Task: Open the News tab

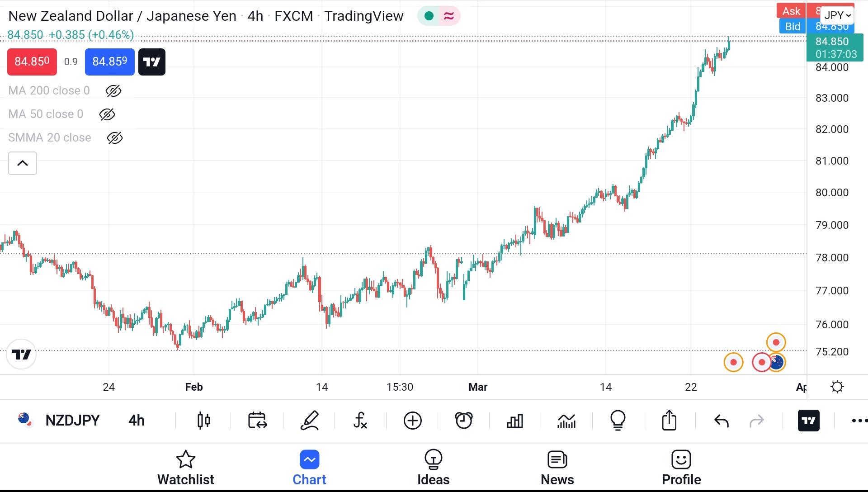Action: coord(557,468)
